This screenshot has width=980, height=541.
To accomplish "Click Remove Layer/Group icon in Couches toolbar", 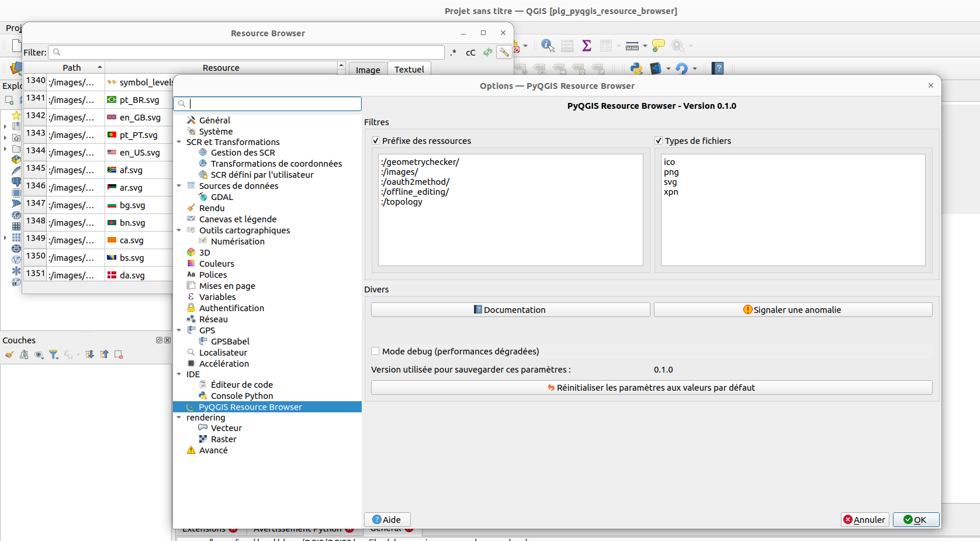I will coord(119,354).
